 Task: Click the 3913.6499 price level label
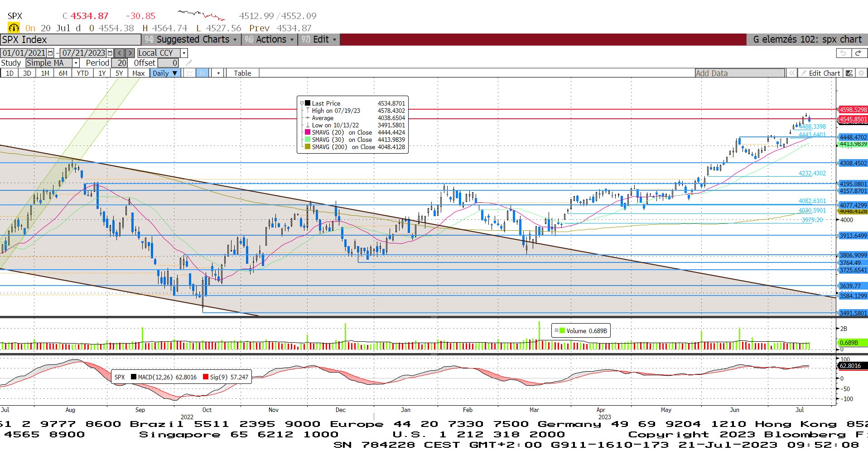[853, 236]
